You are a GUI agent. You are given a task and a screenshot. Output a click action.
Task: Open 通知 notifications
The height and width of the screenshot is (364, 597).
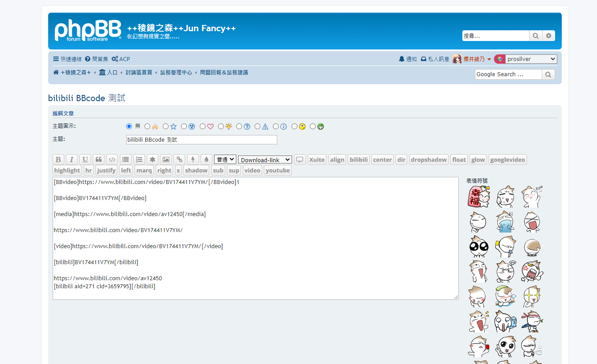click(x=408, y=59)
